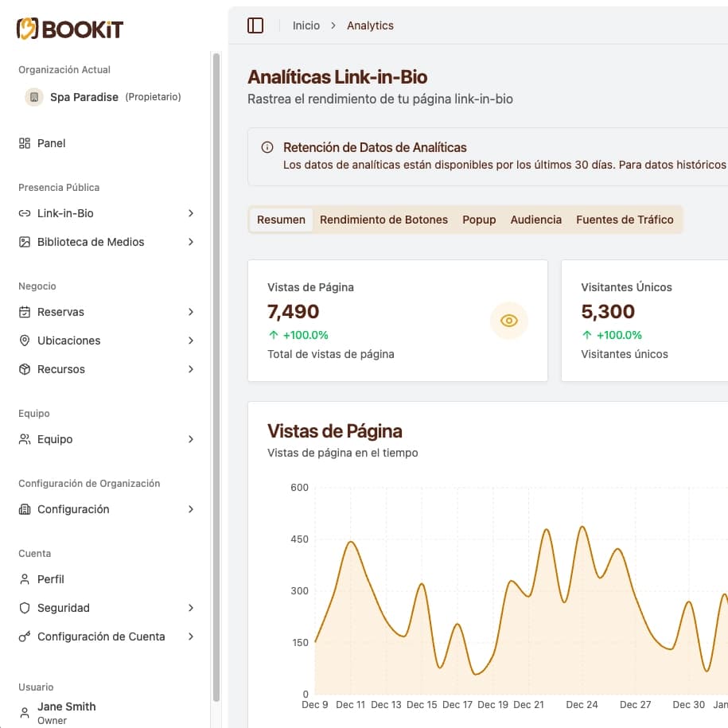Click the Reservas calendar icon

pyautogui.click(x=25, y=312)
